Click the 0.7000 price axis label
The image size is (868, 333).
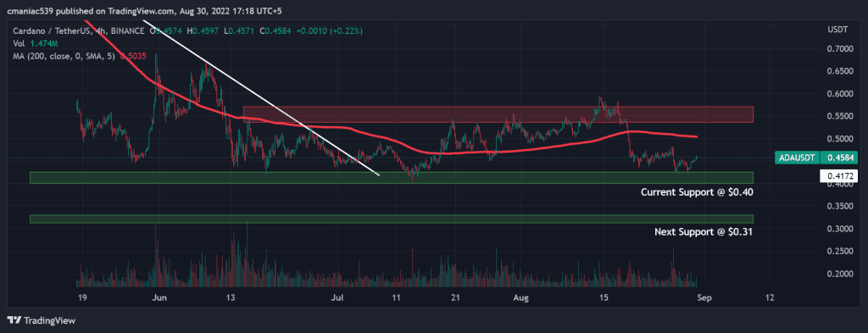(x=839, y=49)
